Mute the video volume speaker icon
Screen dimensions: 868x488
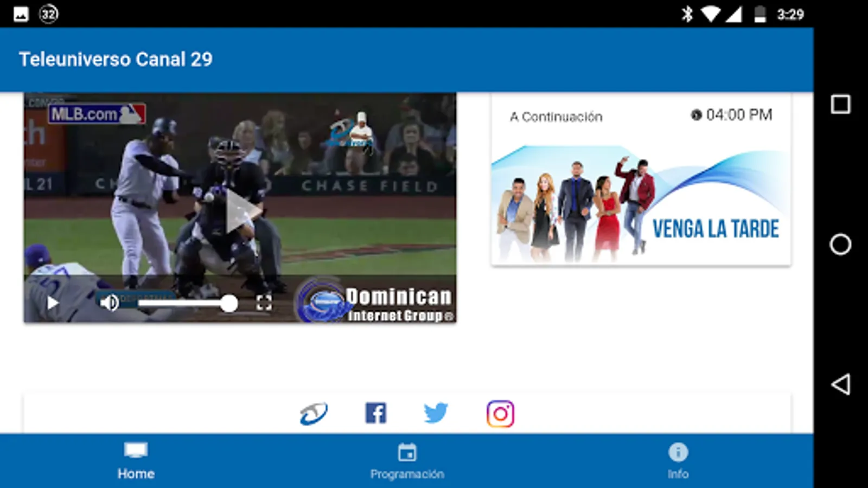pyautogui.click(x=109, y=303)
